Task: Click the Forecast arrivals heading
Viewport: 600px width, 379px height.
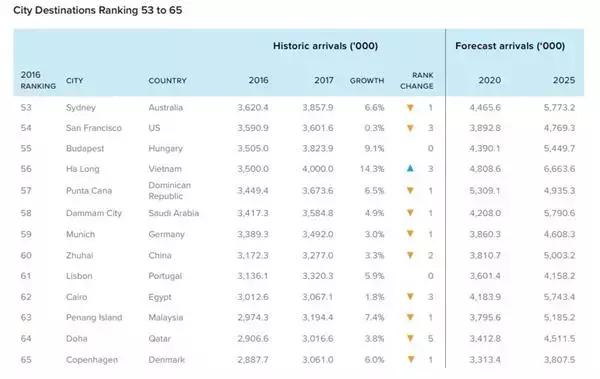Action: (x=510, y=46)
